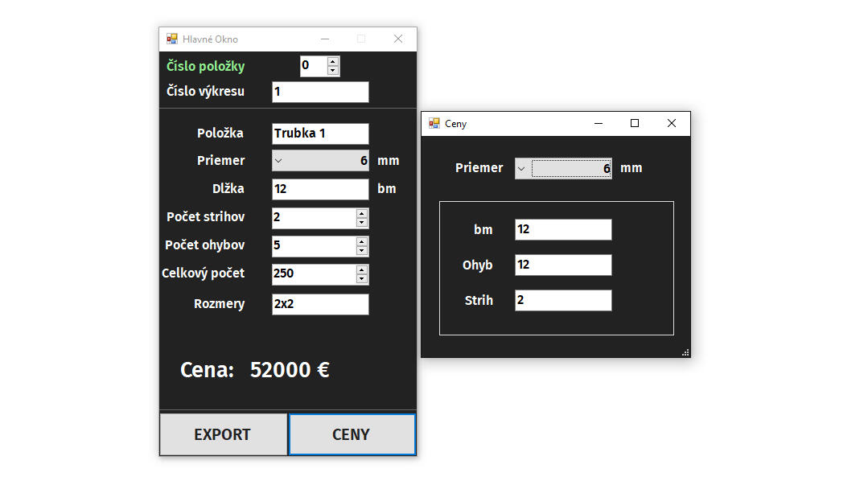The height and width of the screenshot is (481, 868).
Task: Increase Počet strihov value
Action: pos(362,213)
